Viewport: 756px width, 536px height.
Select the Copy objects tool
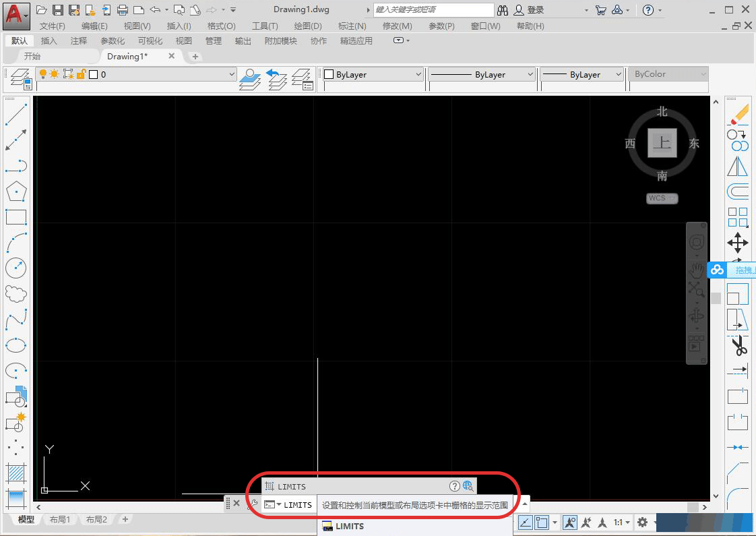tap(738, 140)
